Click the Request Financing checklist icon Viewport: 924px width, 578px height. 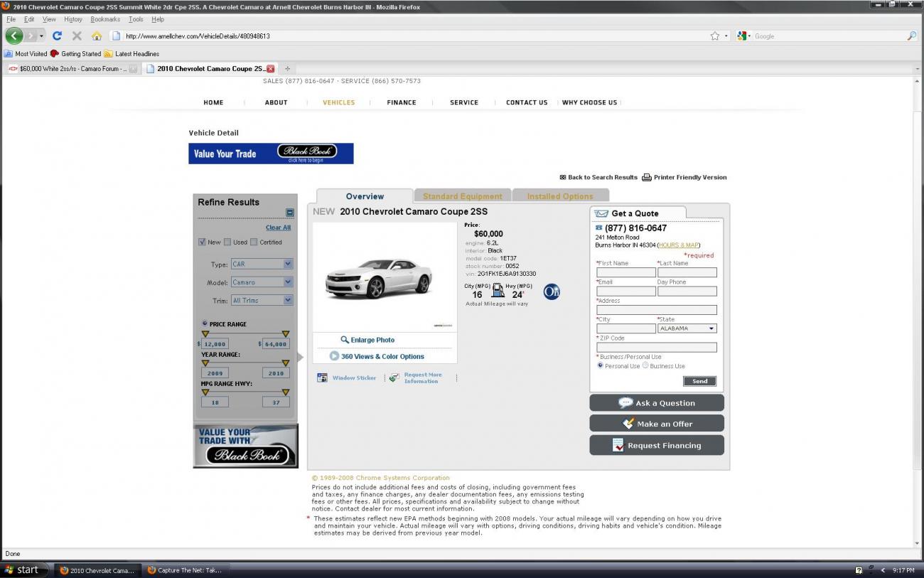tap(618, 445)
